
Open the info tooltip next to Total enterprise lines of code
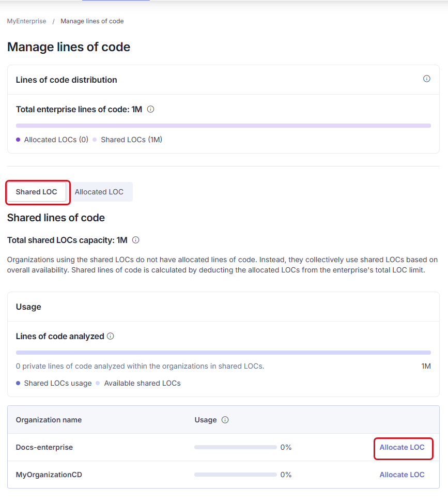(150, 109)
